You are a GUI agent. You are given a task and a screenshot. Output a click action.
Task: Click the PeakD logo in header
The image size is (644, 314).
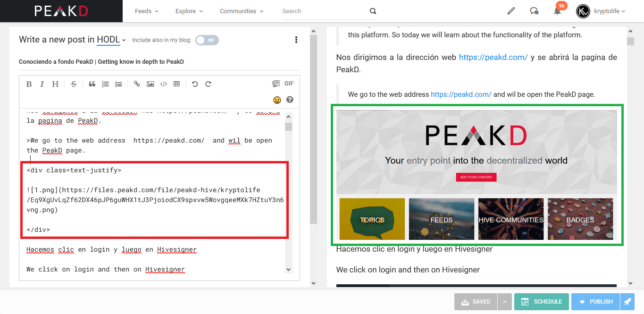tap(61, 11)
